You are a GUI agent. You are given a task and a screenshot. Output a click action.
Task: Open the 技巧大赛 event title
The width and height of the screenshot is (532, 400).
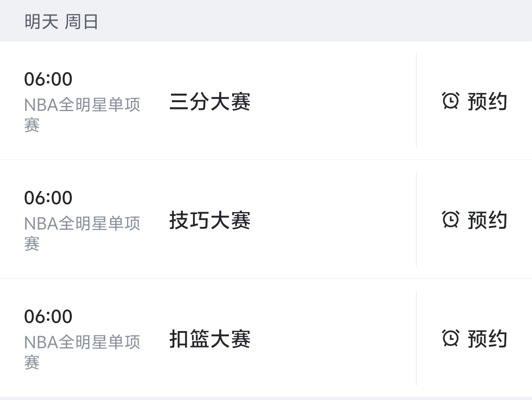click(210, 220)
